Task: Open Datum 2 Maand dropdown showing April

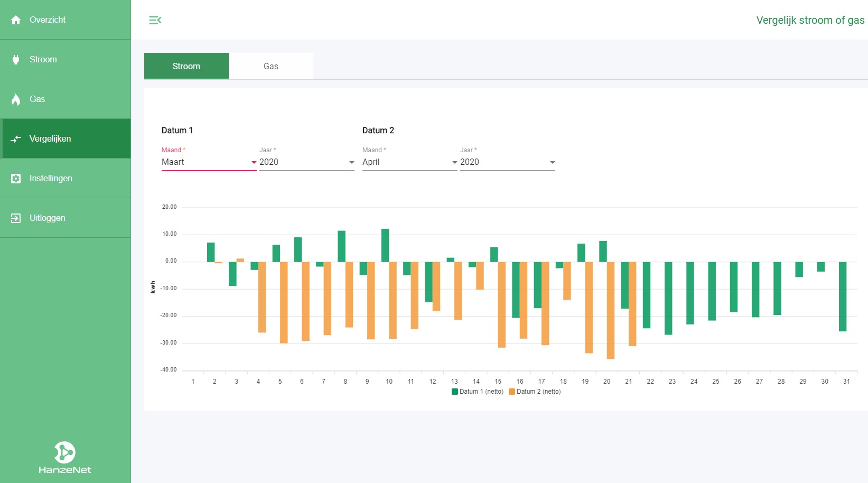Action: click(x=410, y=162)
